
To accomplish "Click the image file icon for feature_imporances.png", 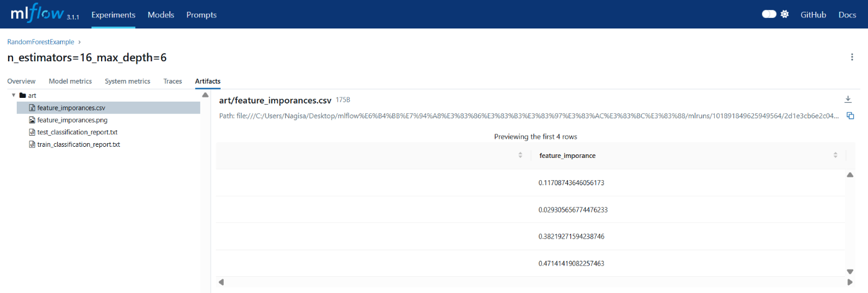I will pos(32,120).
